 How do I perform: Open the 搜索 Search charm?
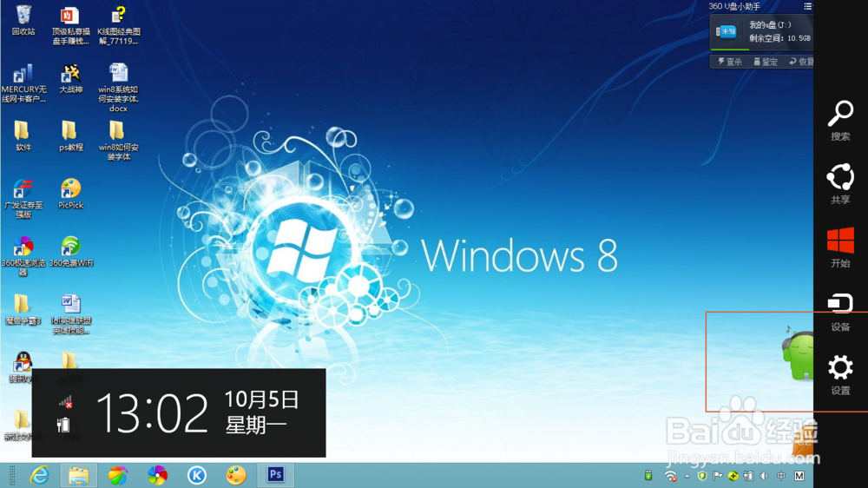(840, 120)
